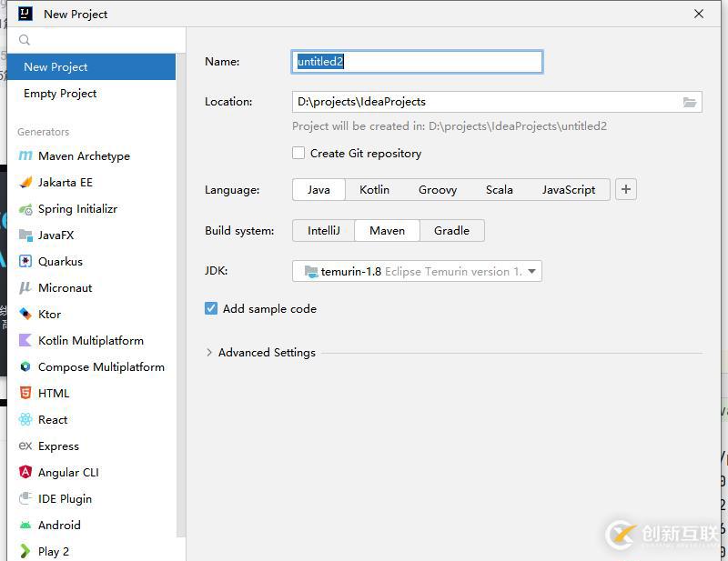Click the 'Ktor' list entry text
The image size is (728, 561).
(x=50, y=314)
